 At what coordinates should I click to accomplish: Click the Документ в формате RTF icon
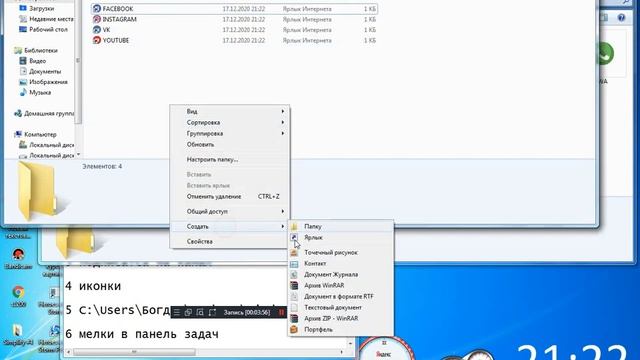(294, 297)
